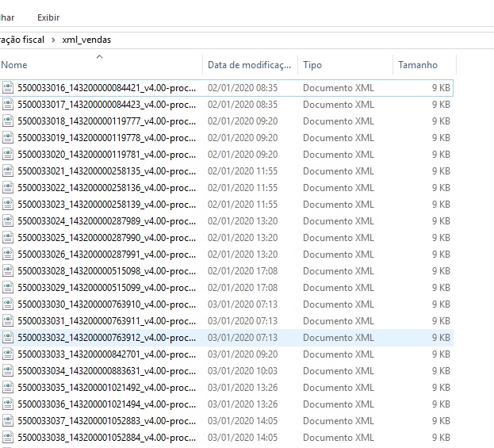Click XML icon of file 5500033036_143200001021494

[x=8, y=404]
